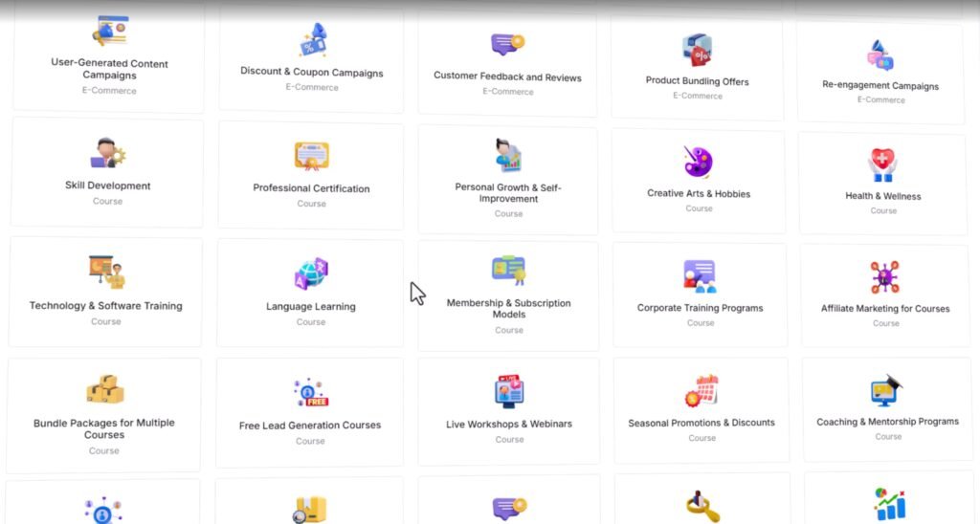Select the Product Bundling Offers icon
The width and height of the screenshot is (980, 524).
[x=697, y=50]
